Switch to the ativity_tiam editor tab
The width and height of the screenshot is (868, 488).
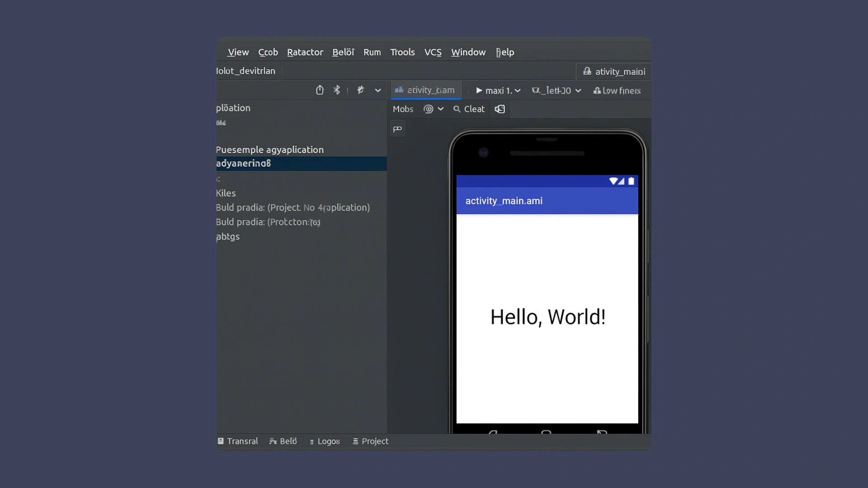425,90
